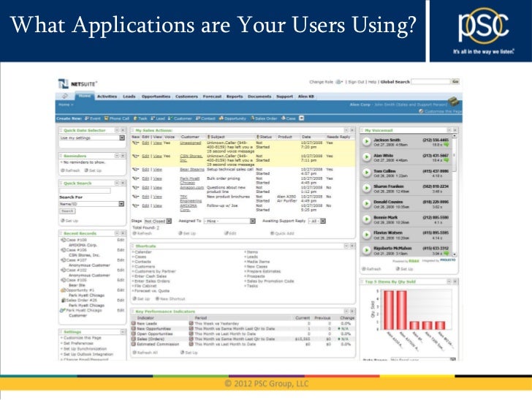532x400 pixels.
Task: Minimize the My Voicemail panel
Action: [449, 130]
